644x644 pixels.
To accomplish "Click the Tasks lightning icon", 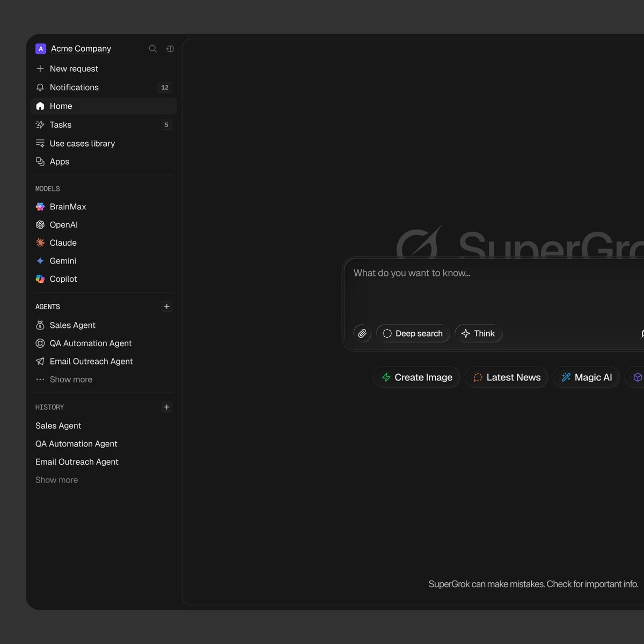I will (x=40, y=125).
